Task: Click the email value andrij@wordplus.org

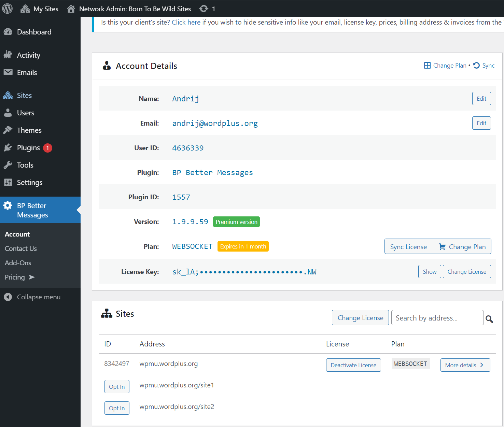Action: pos(215,123)
